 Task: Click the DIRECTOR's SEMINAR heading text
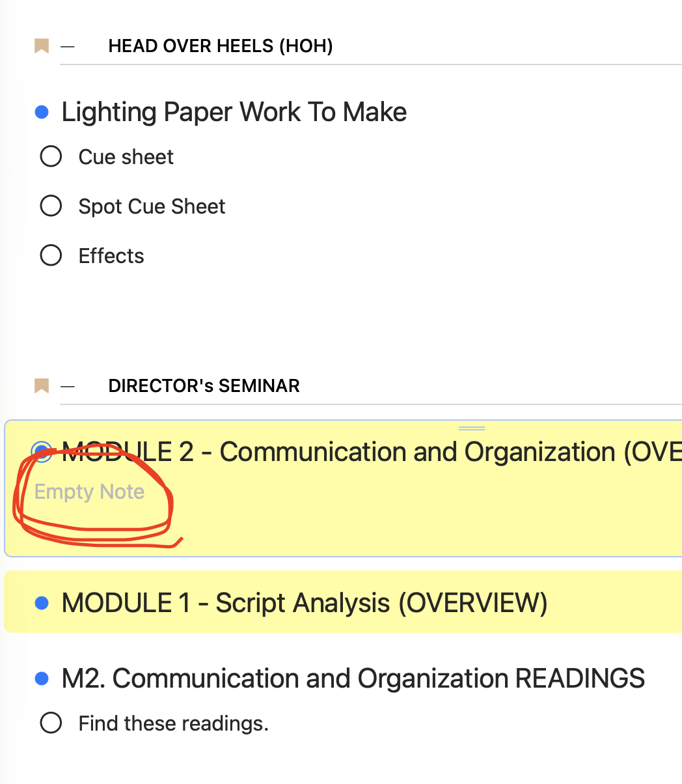pyautogui.click(x=204, y=386)
